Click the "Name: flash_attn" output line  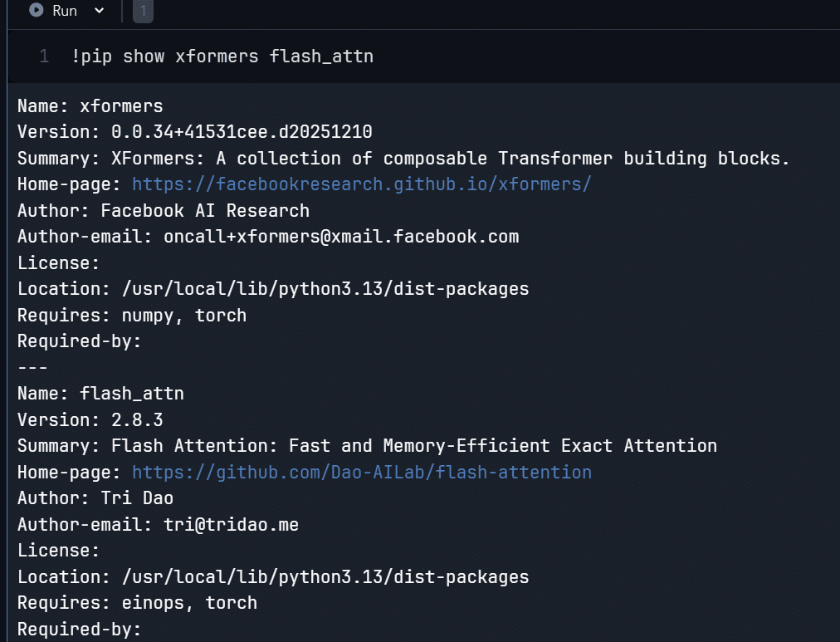100,393
